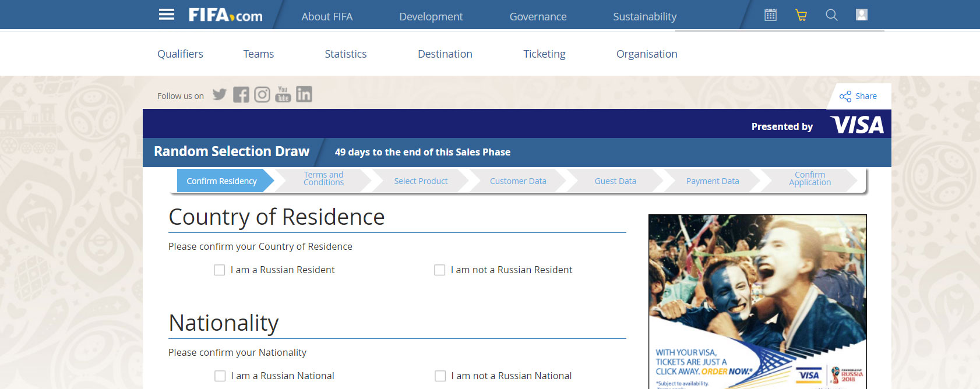
Task: Check 'I am a Russian Resident'
Action: tap(220, 270)
